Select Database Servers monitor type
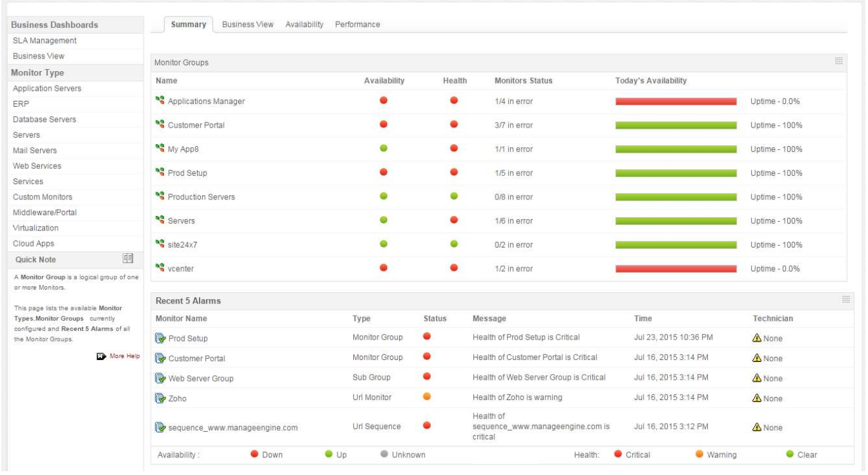Screen dimensions: 868x475 (44, 119)
